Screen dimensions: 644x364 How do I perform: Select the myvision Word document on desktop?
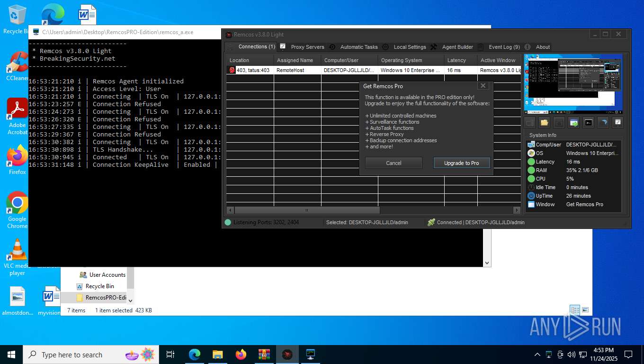49,300
